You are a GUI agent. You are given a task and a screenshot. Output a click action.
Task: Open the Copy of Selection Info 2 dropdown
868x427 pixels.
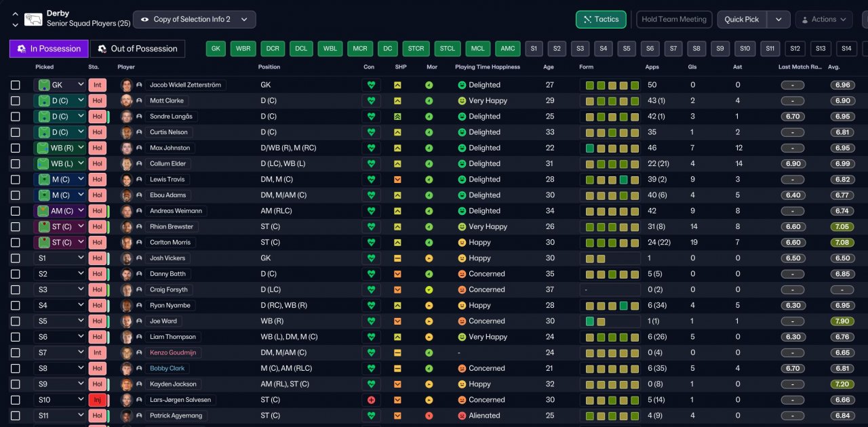tap(195, 20)
